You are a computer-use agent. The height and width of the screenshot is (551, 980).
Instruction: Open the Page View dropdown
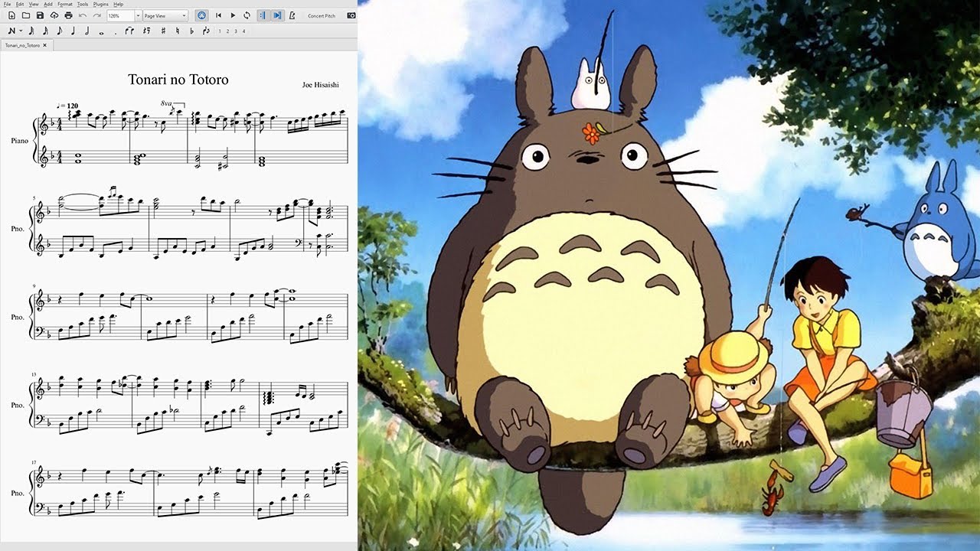tap(166, 15)
